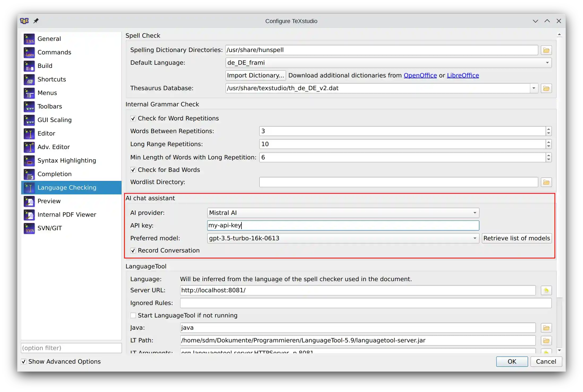Open the AI provider dropdown
The height and width of the screenshot is (392, 583).
coord(343,213)
